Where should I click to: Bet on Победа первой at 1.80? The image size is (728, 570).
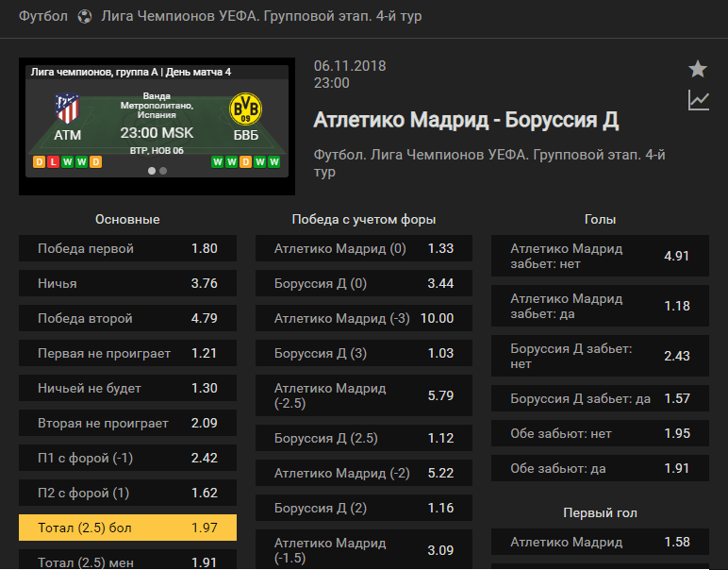point(127,248)
